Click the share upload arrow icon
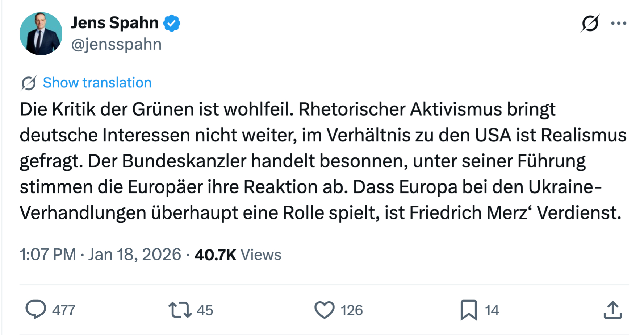The image size is (644, 335). point(612,310)
